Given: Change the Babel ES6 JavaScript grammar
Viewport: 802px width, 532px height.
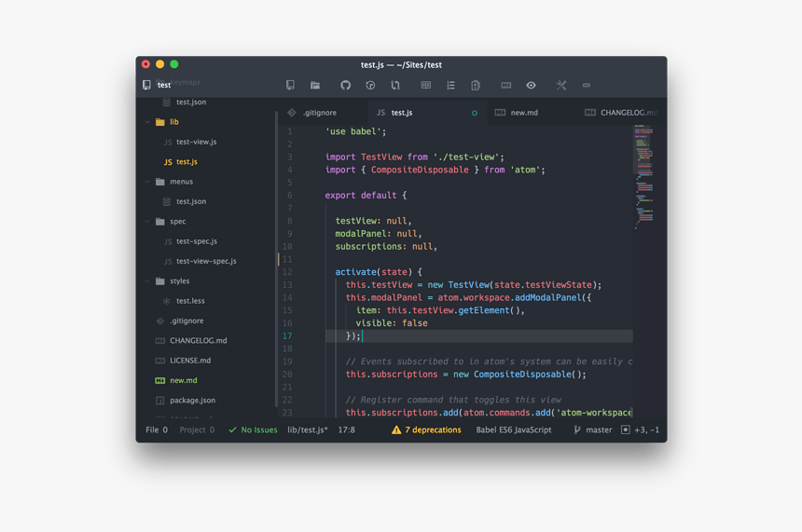Looking at the screenshot, I should [x=513, y=430].
